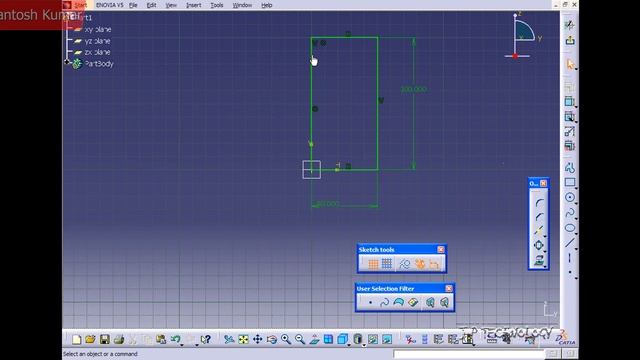Click the Isometric View cube icon

pyautogui.click(x=342, y=340)
